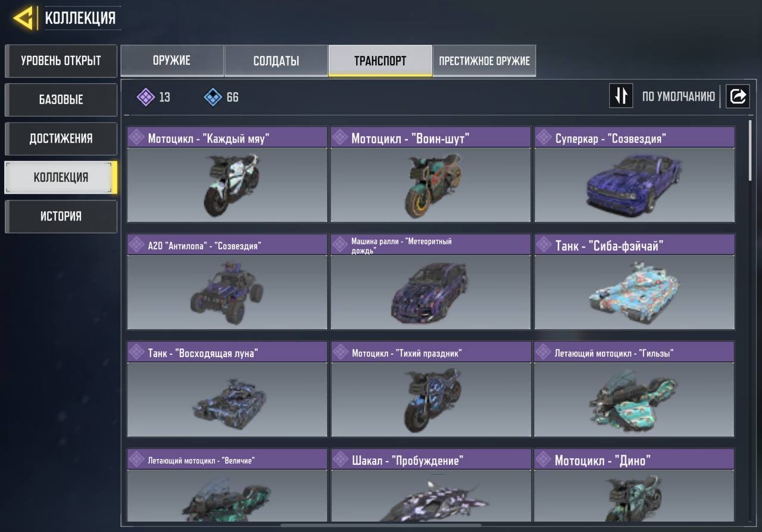The image size is (762, 532).
Task: Go back with the yellow arrow icon
Action: 23,18
